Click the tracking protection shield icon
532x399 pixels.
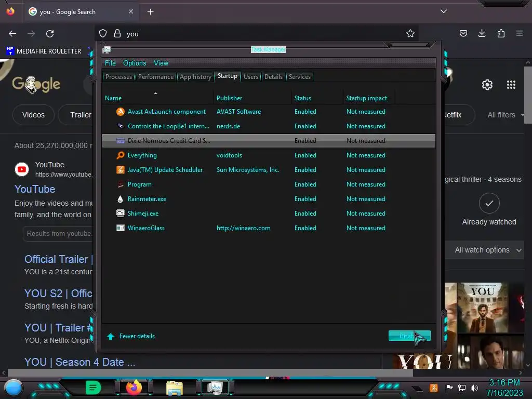[x=103, y=33]
